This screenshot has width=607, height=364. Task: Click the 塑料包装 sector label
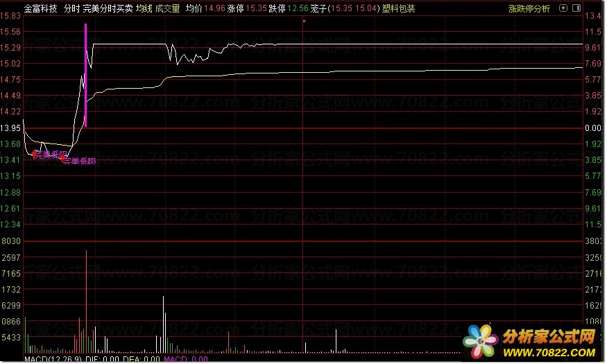click(398, 8)
